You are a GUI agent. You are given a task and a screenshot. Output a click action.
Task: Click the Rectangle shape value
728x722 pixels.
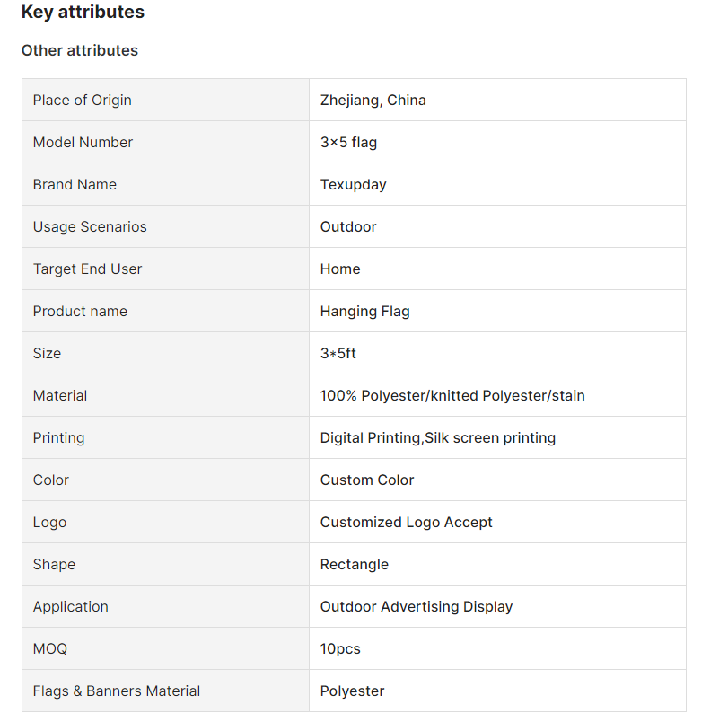[x=355, y=564]
